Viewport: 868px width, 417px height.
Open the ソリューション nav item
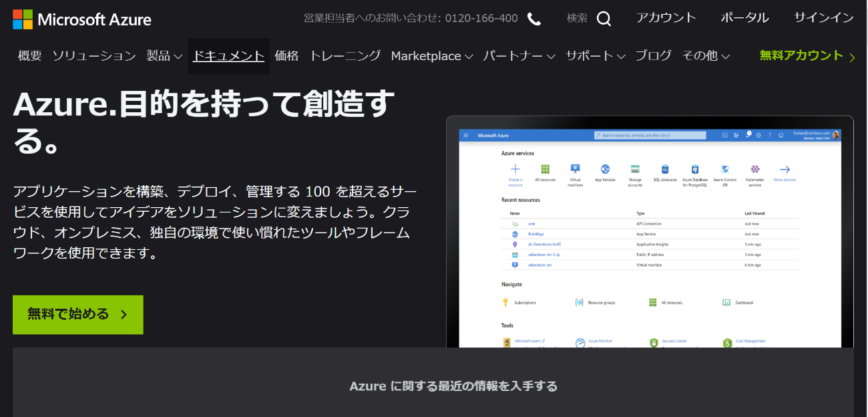[94, 56]
